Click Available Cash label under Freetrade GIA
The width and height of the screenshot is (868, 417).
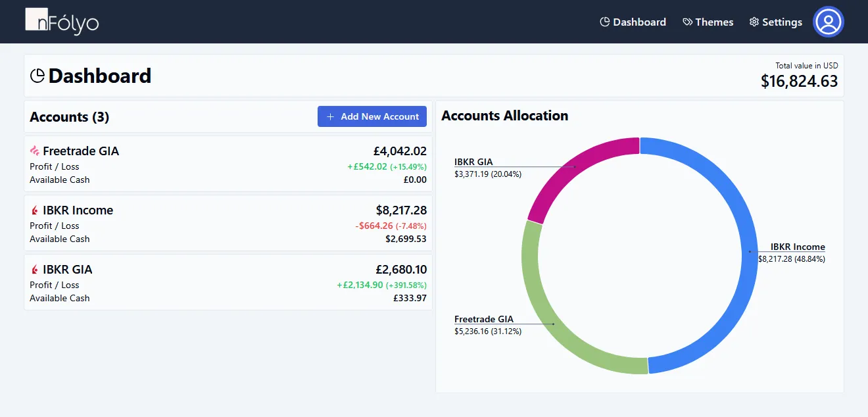point(60,180)
